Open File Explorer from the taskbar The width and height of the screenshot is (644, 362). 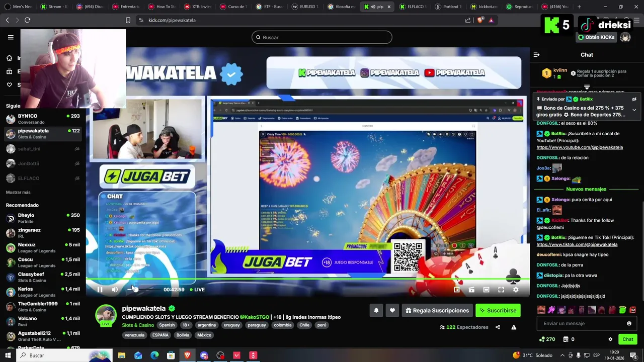click(122, 355)
